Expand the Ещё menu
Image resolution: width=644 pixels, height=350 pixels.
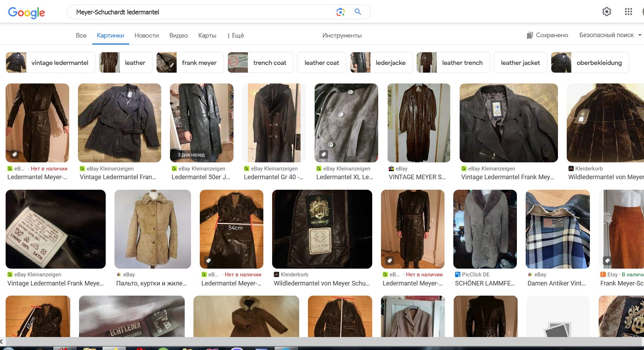pyautogui.click(x=236, y=35)
